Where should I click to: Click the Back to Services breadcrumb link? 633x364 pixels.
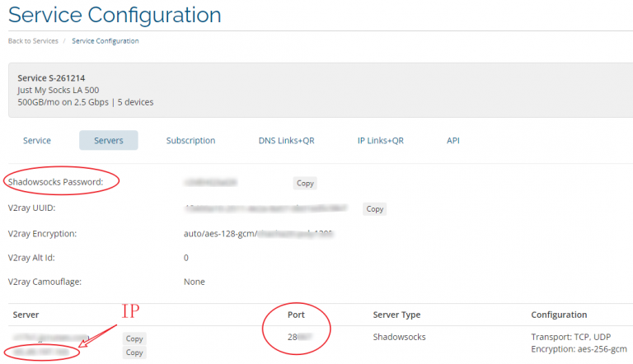[x=32, y=40]
